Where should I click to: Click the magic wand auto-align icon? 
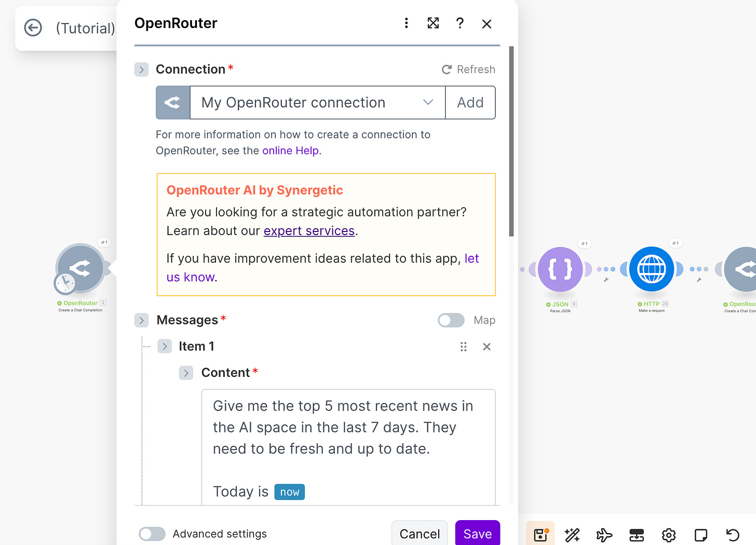[572, 535]
